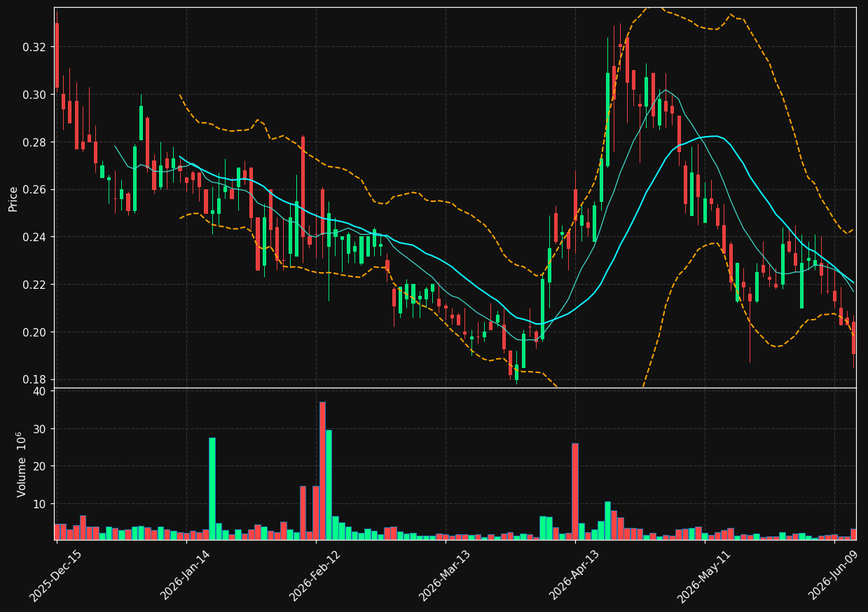Click the 2026-May-11 date label
The height and width of the screenshot is (612, 868).
click(x=704, y=576)
